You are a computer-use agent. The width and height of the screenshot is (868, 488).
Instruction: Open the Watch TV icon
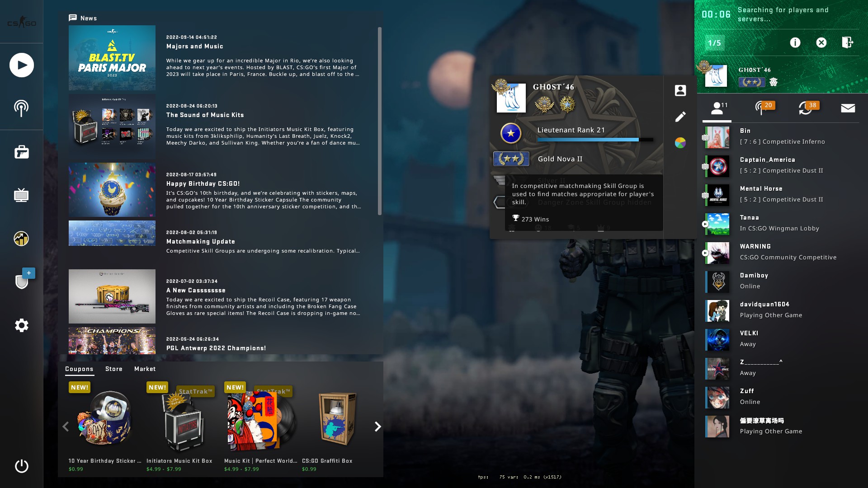[x=21, y=195]
